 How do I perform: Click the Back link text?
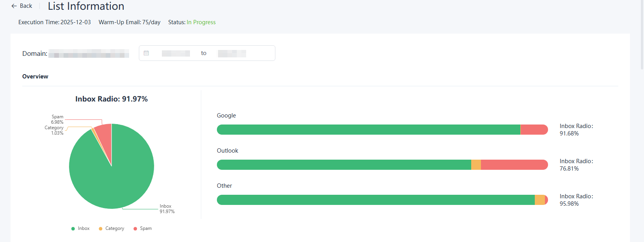coord(26,6)
